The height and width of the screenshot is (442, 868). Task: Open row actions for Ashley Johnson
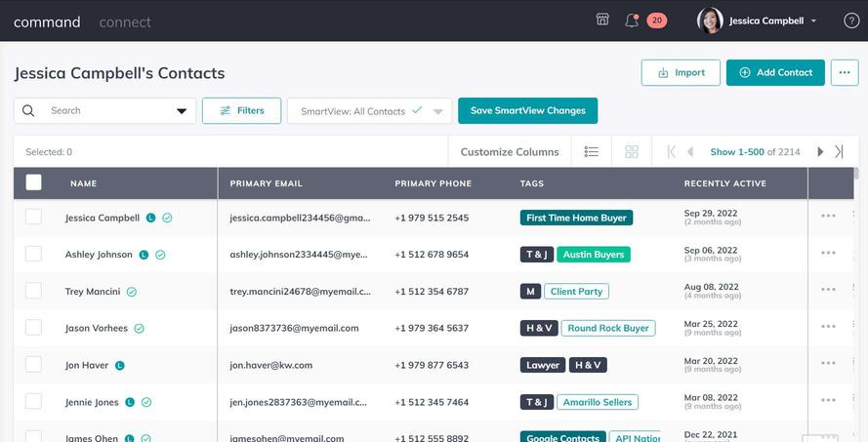tap(828, 253)
